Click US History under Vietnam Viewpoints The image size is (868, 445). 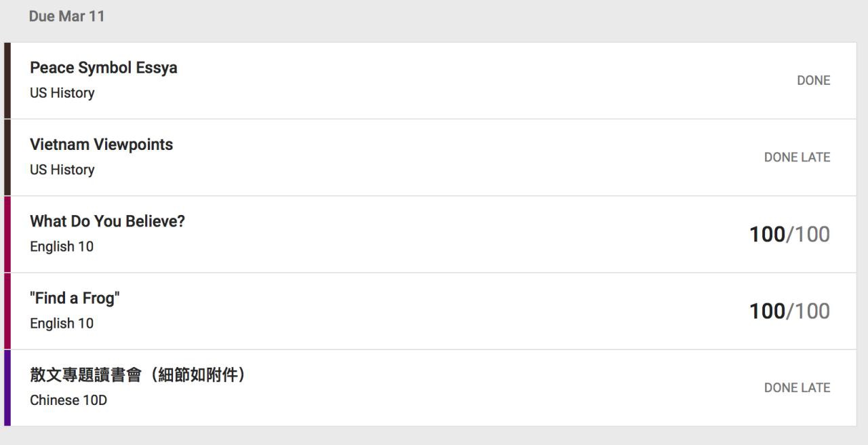tap(62, 170)
